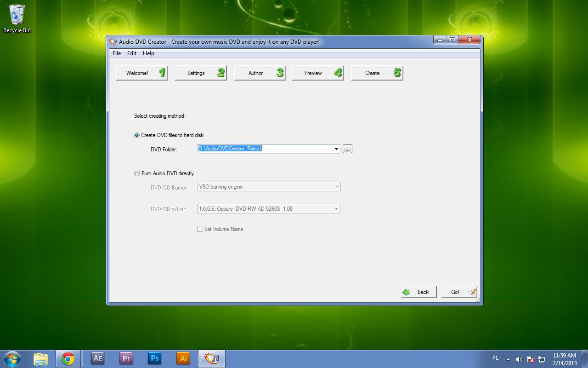Expand the DVD Folder dropdown arrow
Image resolution: width=588 pixels, height=368 pixels.
[x=337, y=149]
